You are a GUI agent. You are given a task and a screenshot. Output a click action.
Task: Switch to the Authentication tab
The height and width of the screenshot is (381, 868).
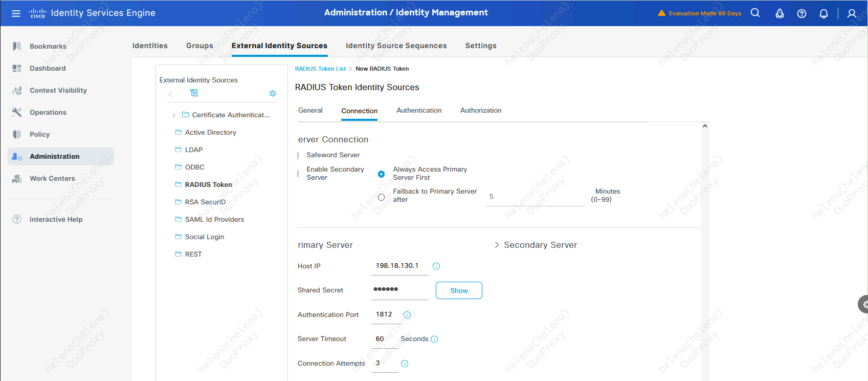(418, 111)
